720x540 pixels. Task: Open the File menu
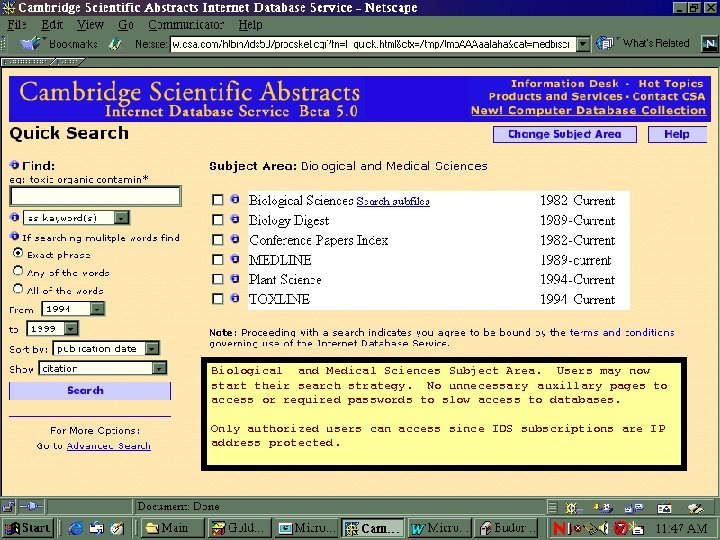(17, 25)
